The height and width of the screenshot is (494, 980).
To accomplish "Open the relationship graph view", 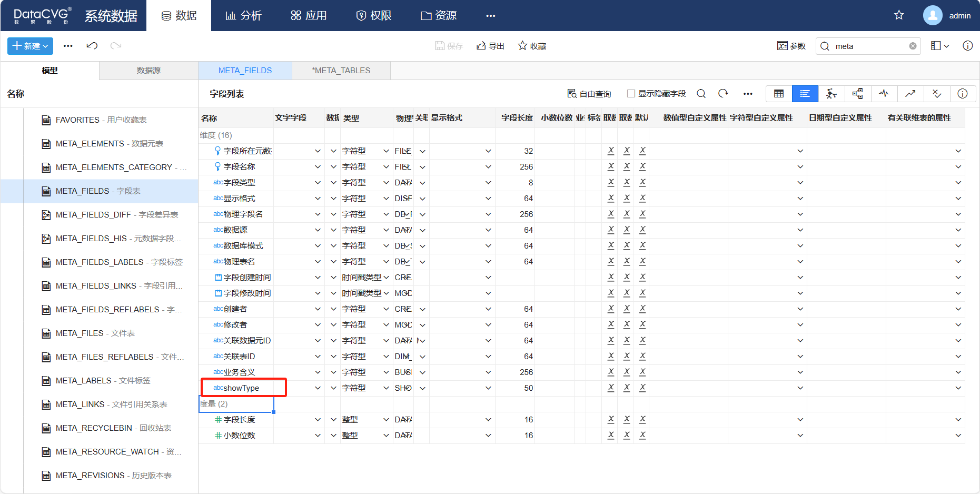I will [x=831, y=94].
